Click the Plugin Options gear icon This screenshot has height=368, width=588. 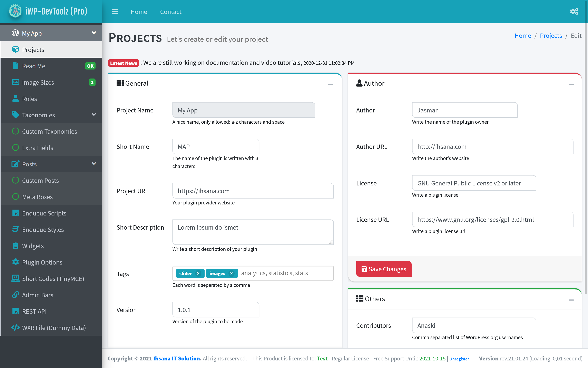[15, 262]
